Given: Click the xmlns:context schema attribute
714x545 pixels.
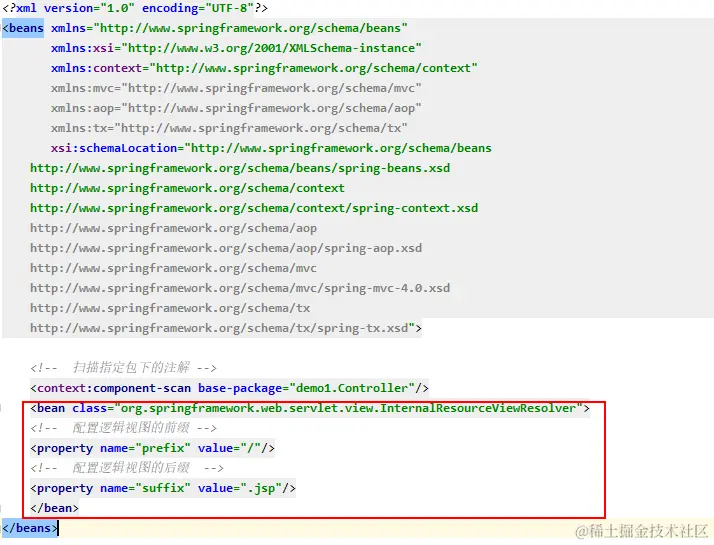Looking at the screenshot, I should (264, 68).
